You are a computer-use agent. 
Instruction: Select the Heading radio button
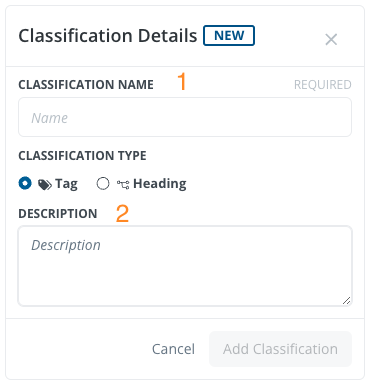103,183
